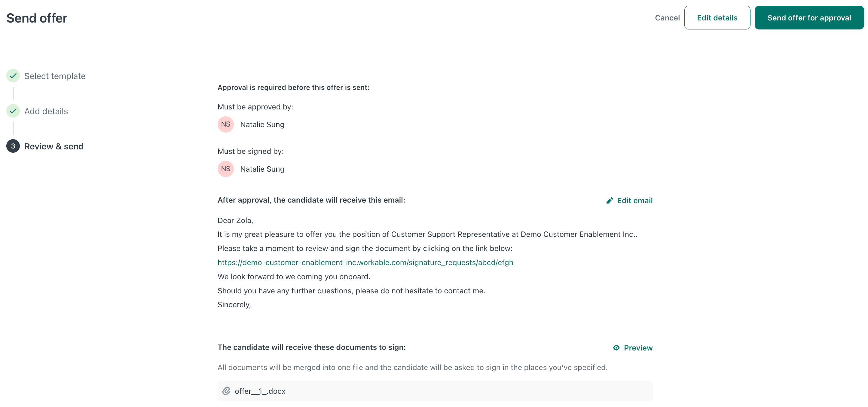Click the Edit email link
This screenshot has width=868, height=407.
635,200
